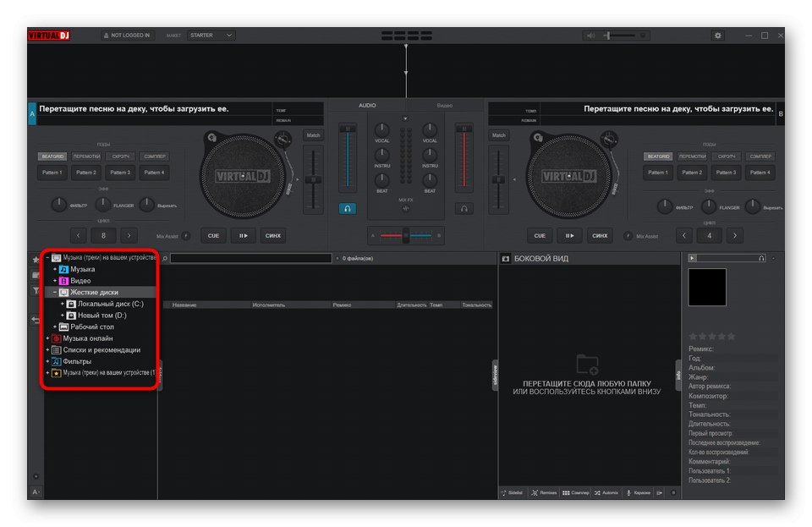This screenshot has height=527, width=812.
Task: Open the mixer EQ mode dropdown arrow
Action: (405, 118)
